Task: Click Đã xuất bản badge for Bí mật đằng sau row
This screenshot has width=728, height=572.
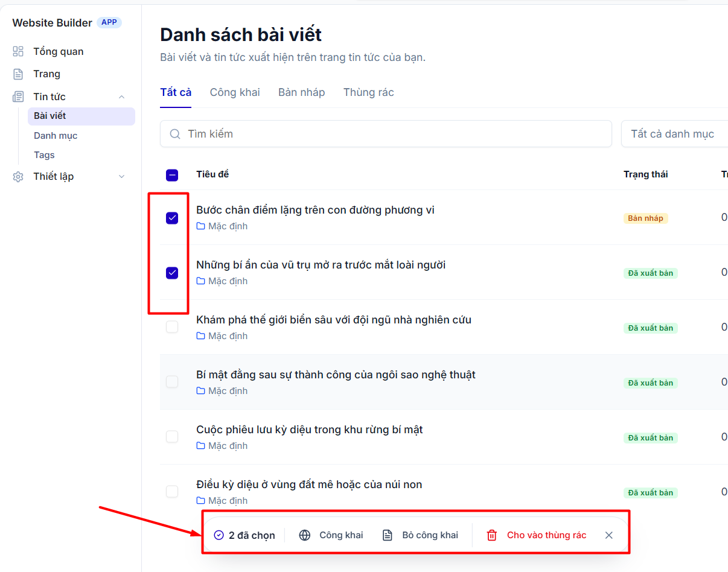Action: pos(651,383)
